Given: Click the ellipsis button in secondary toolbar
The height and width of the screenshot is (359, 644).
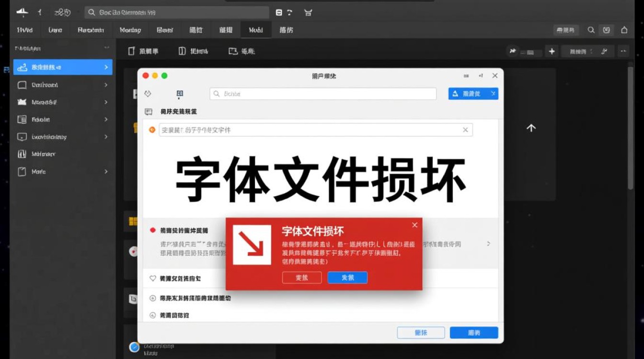Looking at the screenshot, I should pos(623,51).
